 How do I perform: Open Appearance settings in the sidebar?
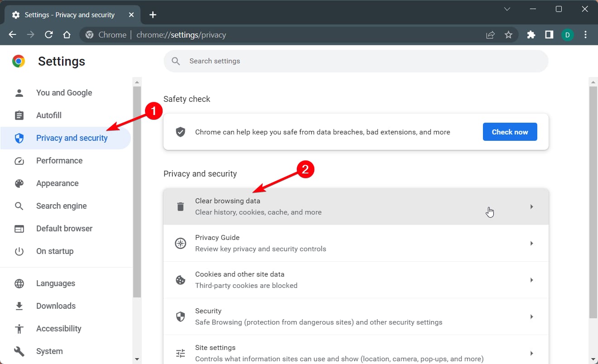click(x=57, y=183)
